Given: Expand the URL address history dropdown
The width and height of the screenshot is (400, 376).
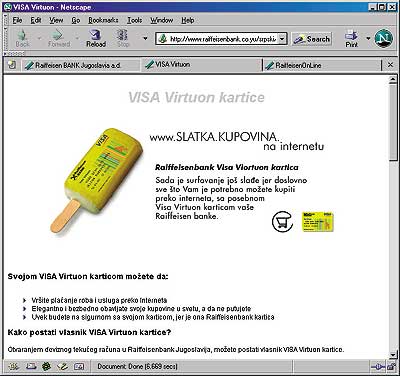Looking at the screenshot, I should point(282,39).
